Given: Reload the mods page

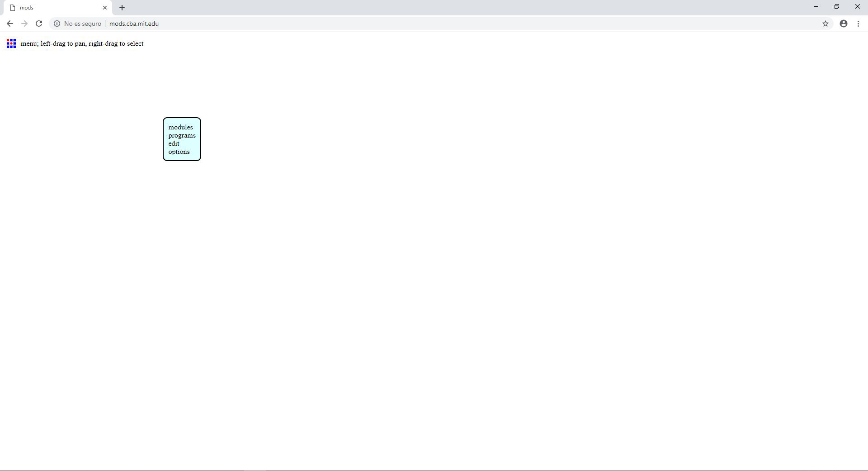Looking at the screenshot, I should [x=39, y=24].
